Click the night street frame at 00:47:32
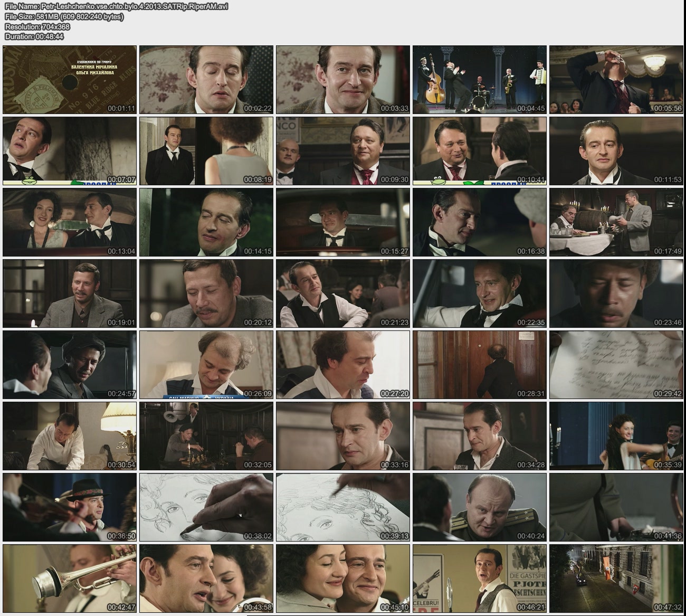This screenshot has height=616, width=686. pos(616,579)
